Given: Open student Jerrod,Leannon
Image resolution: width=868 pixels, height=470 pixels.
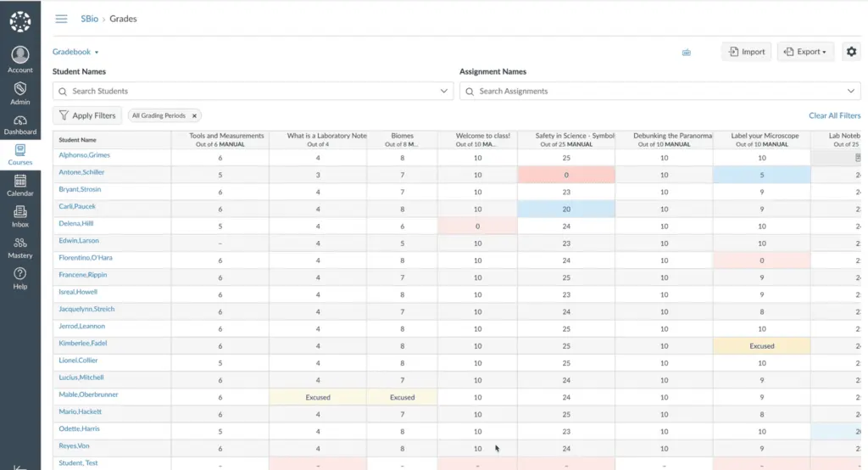Looking at the screenshot, I should tap(81, 327).
